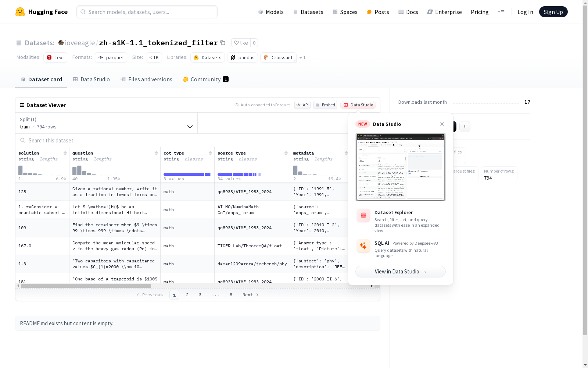Screen dimensions: 588x368
Task: Click the Datasets library tag
Action: click(208, 57)
